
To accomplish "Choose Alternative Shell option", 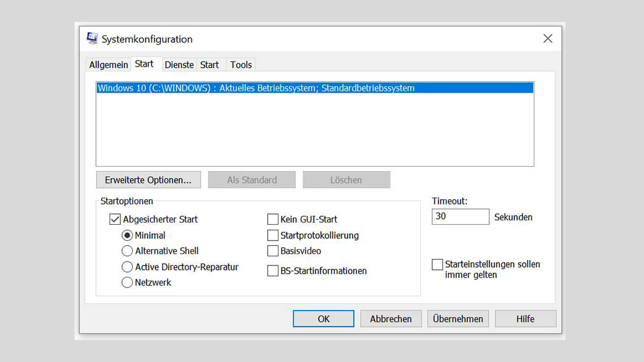I will 127,251.
